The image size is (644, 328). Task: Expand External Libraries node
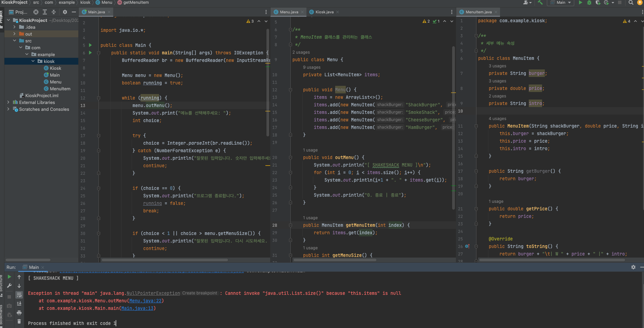click(x=8, y=102)
